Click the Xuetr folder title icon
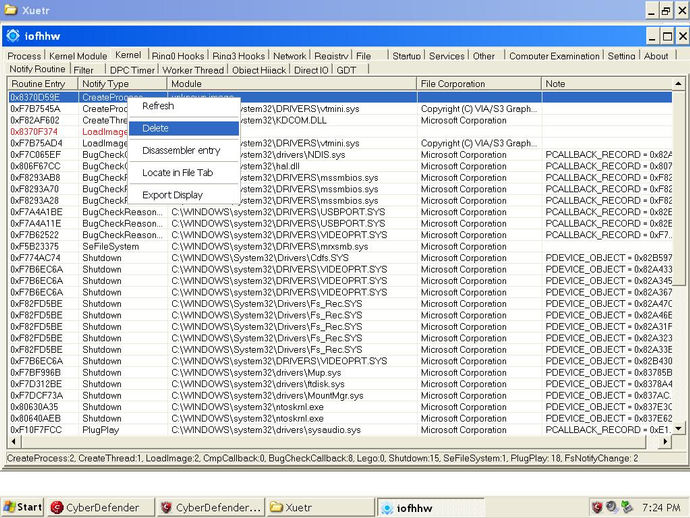 coord(11,10)
